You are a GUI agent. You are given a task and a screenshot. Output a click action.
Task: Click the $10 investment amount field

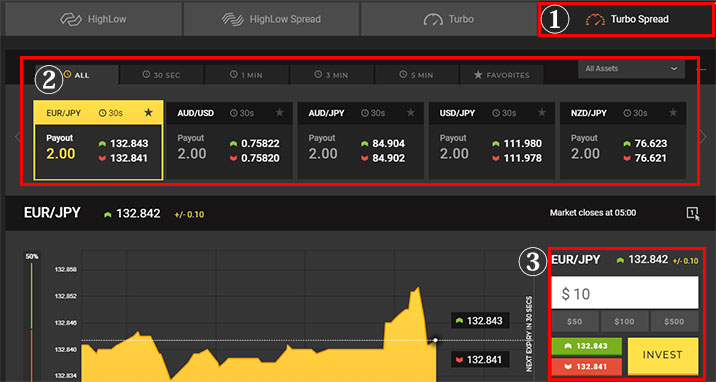pyautogui.click(x=625, y=293)
